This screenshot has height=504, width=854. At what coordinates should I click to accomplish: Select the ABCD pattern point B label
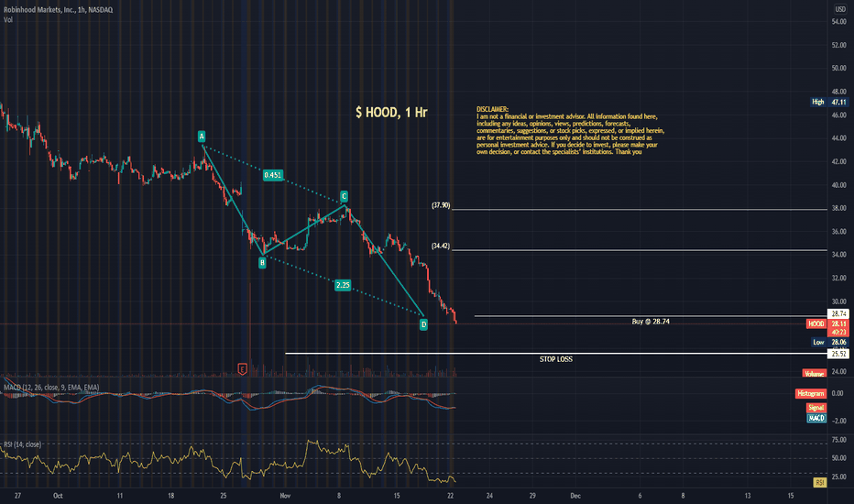click(x=262, y=263)
